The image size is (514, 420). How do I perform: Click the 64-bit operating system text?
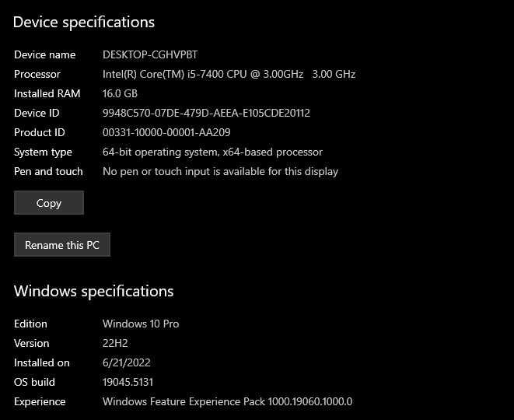pyautogui.click(x=212, y=152)
